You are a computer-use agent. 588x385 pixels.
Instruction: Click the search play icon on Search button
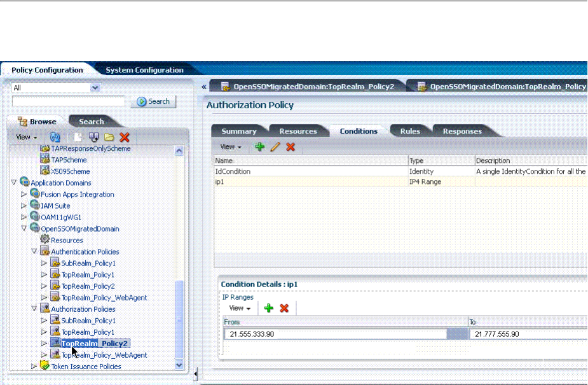141,101
